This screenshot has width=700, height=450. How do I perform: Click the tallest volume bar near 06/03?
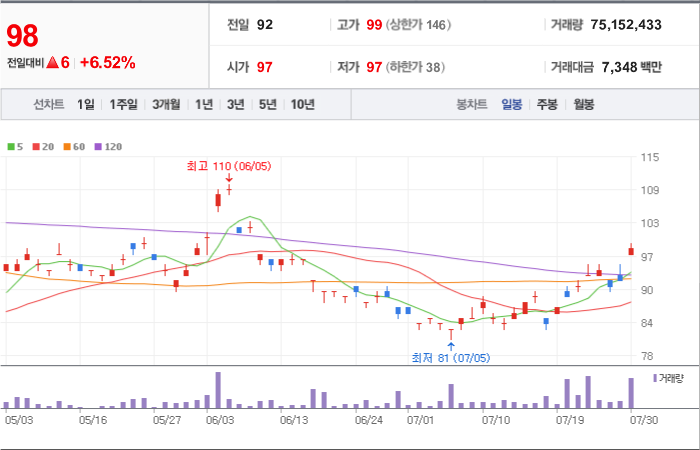click(218, 390)
